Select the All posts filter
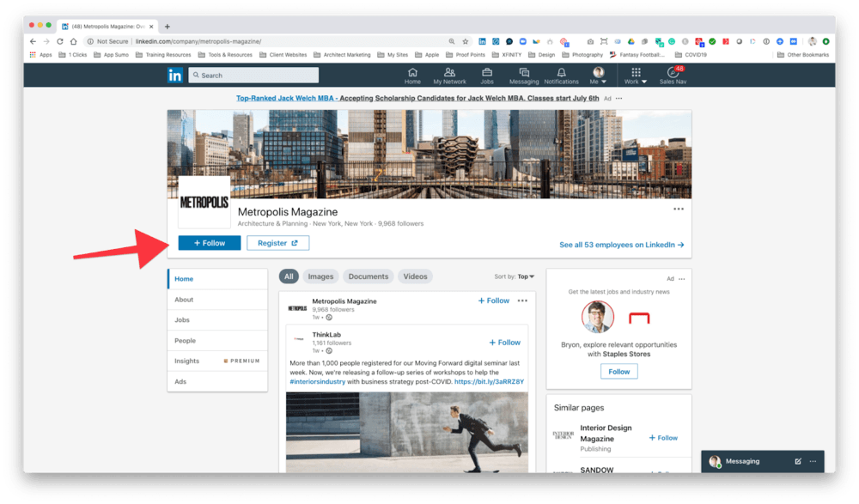This screenshot has width=859, height=504. click(x=289, y=276)
